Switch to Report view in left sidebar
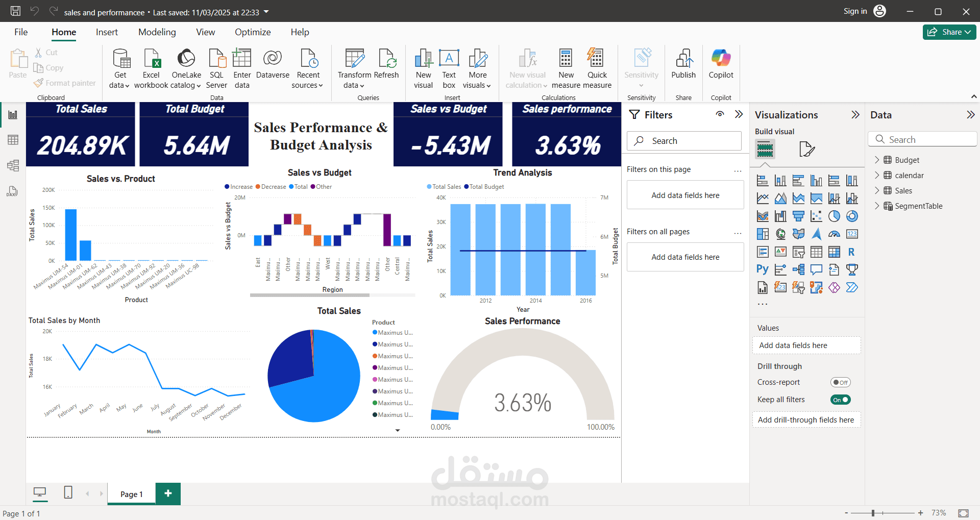Viewport: 980px width, 520px height. pyautogui.click(x=13, y=115)
